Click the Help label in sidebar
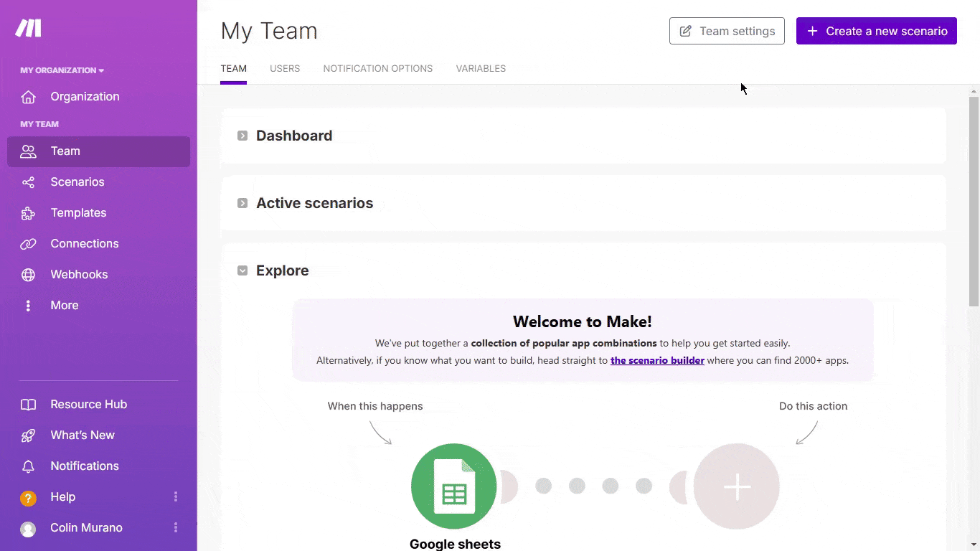 63,497
